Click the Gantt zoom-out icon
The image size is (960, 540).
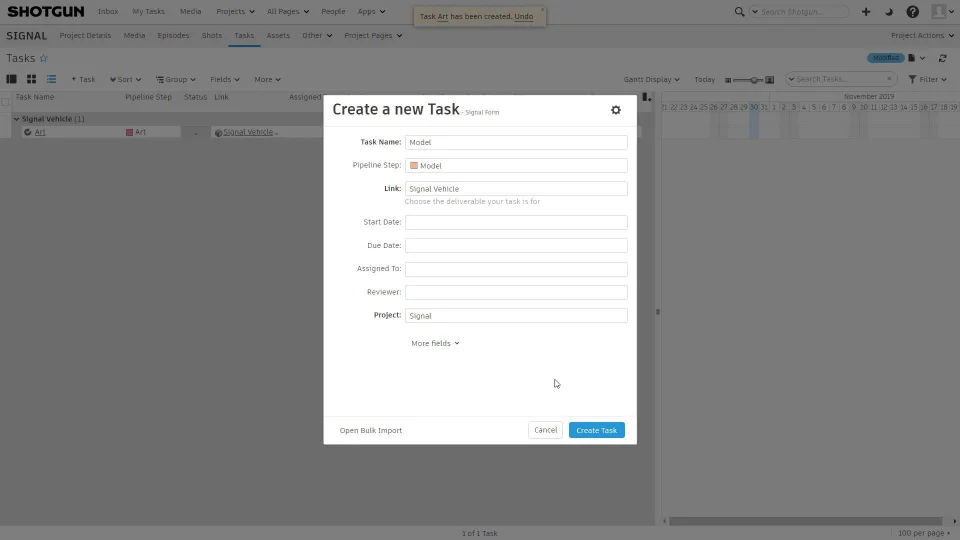[x=728, y=80]
